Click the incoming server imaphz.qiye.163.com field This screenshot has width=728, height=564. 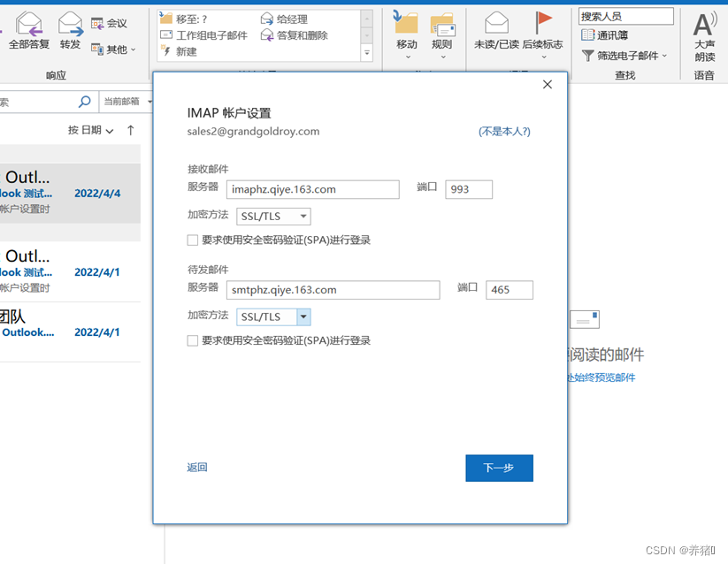click(x=314, y=189)
